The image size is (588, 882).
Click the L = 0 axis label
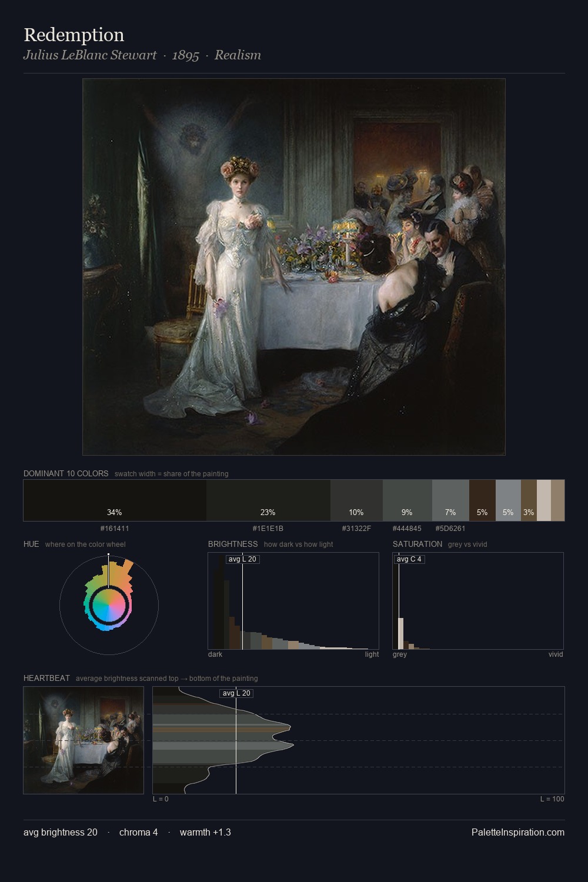tap(161, 799)
